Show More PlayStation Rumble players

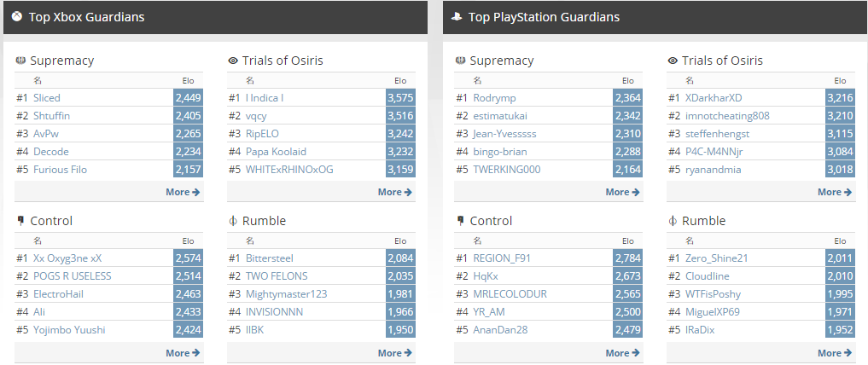click(835, 352)
